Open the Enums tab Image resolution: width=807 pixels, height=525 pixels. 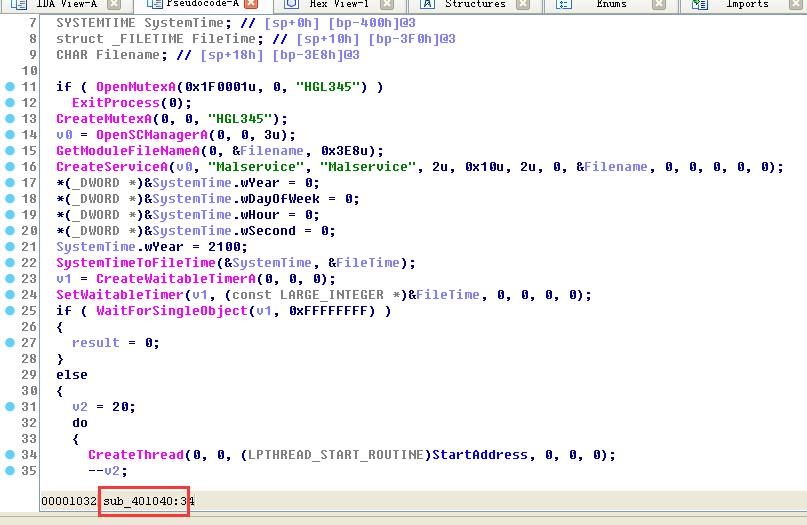click(x=611, y=5)
